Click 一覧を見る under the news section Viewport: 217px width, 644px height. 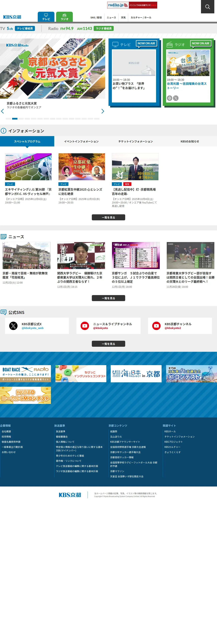(108, 298)
